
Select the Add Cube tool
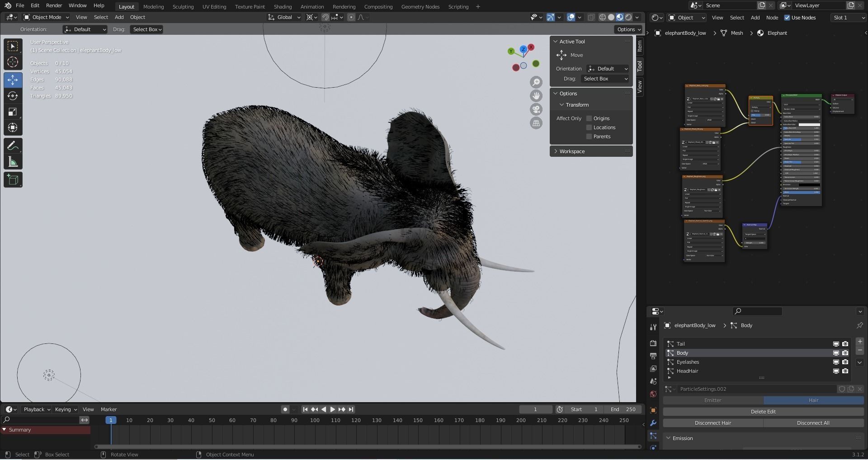tap(13, 180)
